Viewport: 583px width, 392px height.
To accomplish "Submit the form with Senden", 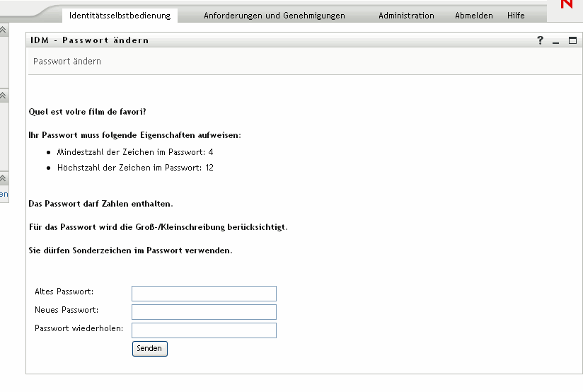I will click(x=150, y=349).
